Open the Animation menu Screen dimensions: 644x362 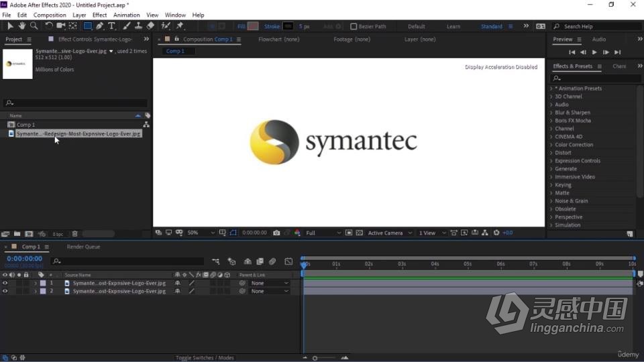coord(127,15)
